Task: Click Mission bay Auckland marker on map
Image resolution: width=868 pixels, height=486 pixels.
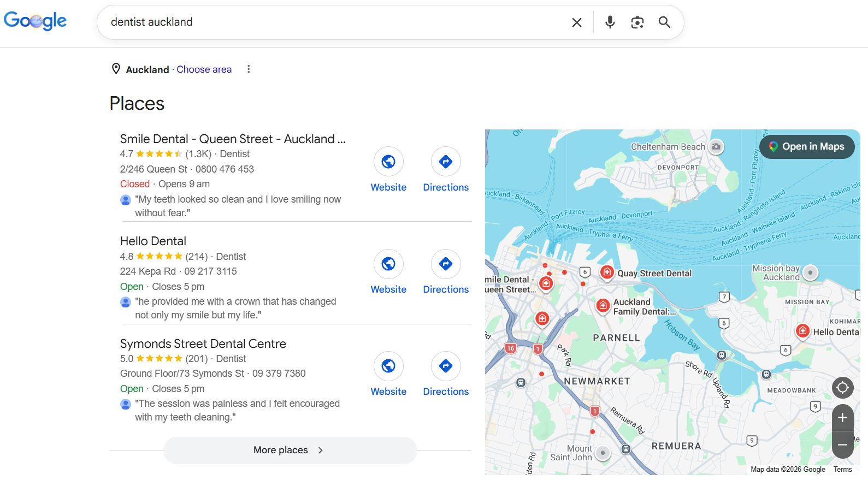Action: tap(811, 272)
